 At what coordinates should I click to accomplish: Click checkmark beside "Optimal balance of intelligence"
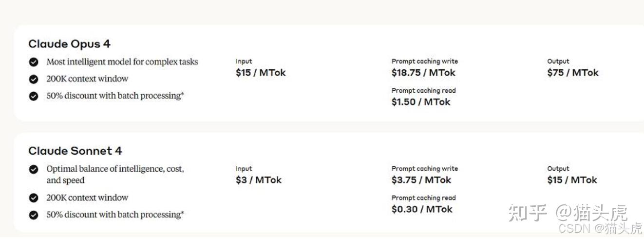(x=34, y=169)
